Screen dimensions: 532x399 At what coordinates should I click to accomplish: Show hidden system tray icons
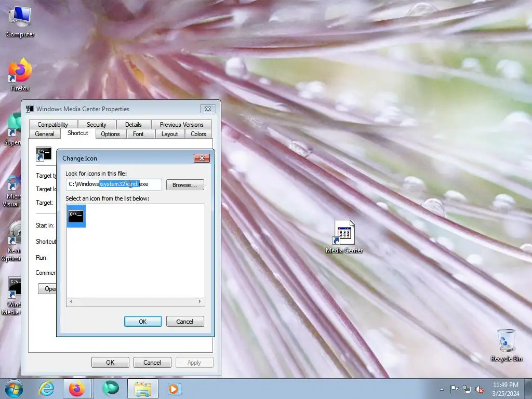[442, 389]
